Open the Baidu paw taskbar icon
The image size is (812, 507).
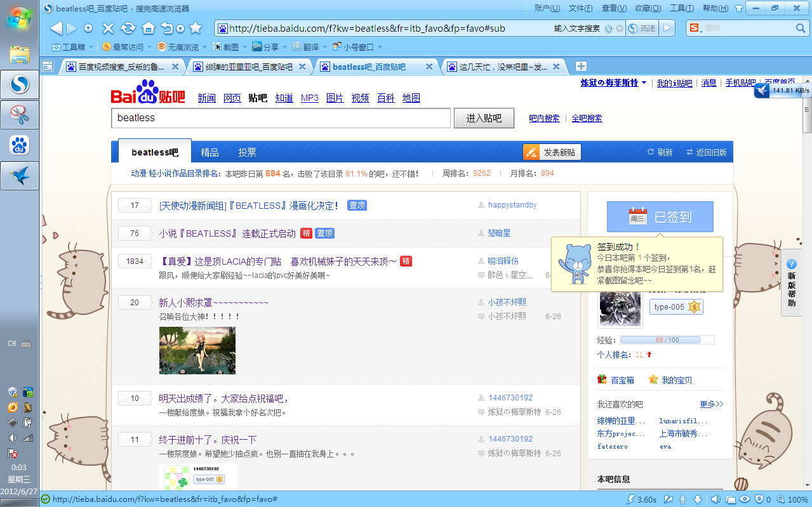click(x=20, y=145)
